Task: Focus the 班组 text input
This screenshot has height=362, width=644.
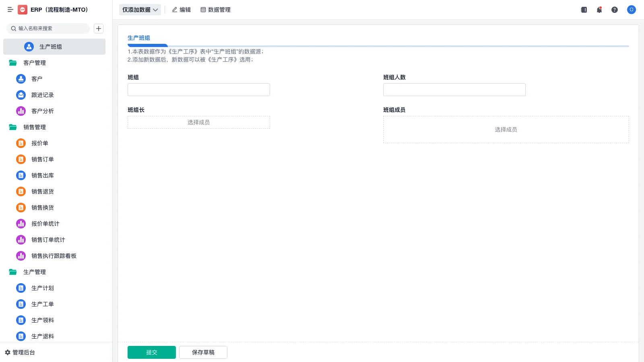Action: point(199,90)
